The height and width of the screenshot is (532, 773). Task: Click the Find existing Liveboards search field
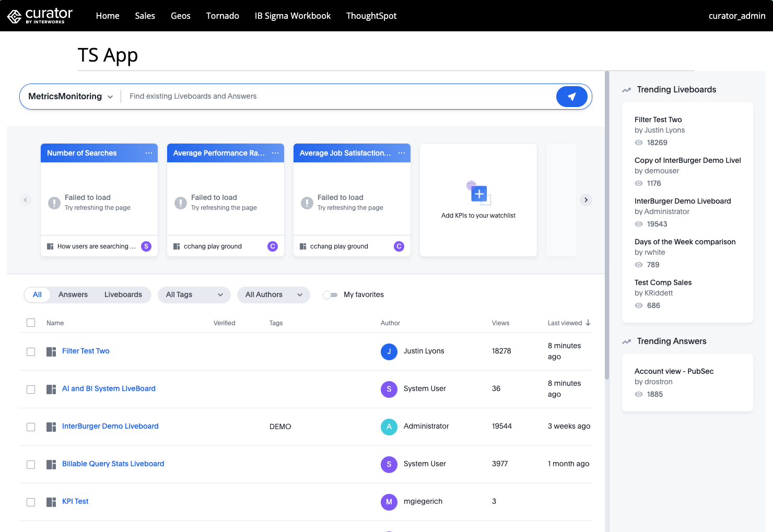(x=339, y=97)
